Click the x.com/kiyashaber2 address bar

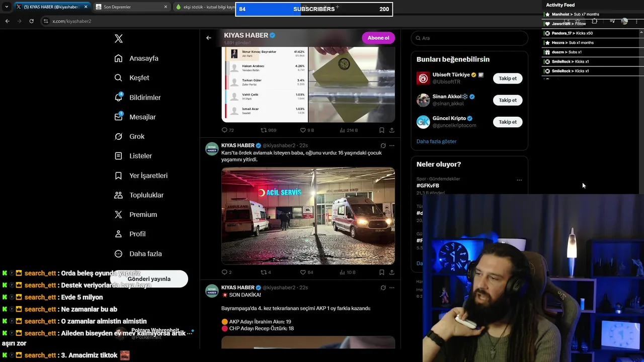point(71,21)
